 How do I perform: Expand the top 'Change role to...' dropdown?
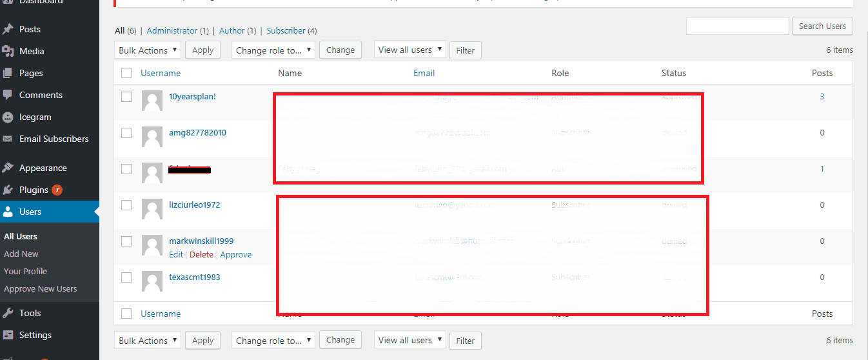coord(273,50)
